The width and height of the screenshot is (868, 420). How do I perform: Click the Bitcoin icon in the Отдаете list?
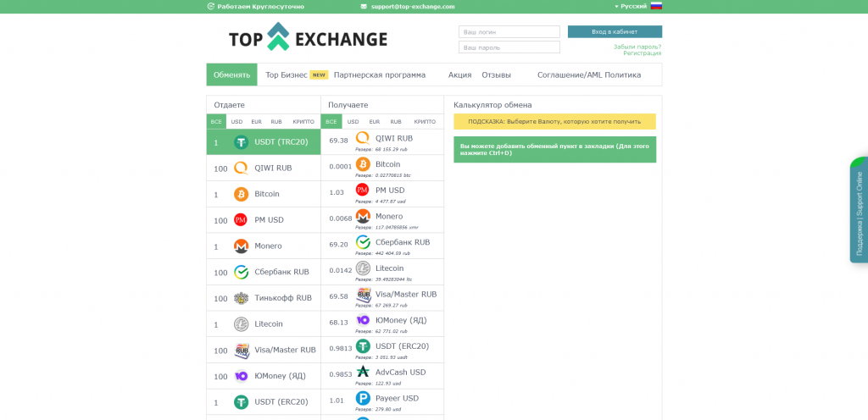pos(241,194)
